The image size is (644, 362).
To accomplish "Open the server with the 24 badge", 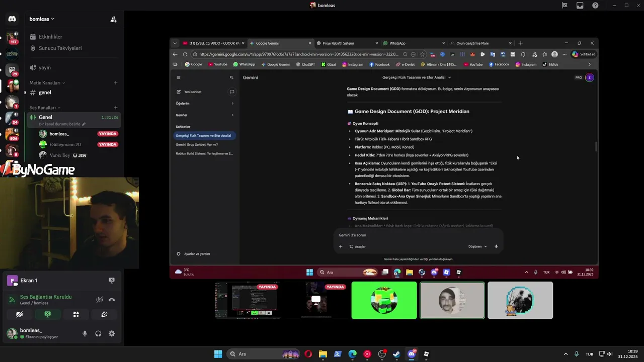I will click(12, 118).
